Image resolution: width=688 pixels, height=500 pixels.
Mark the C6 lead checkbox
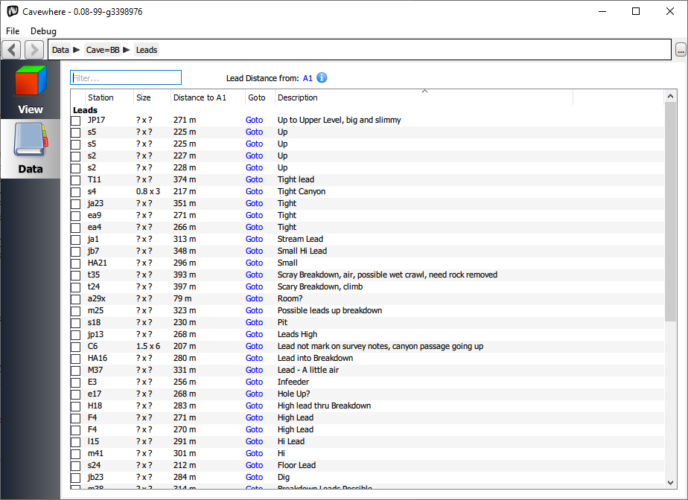click(76, 346)
